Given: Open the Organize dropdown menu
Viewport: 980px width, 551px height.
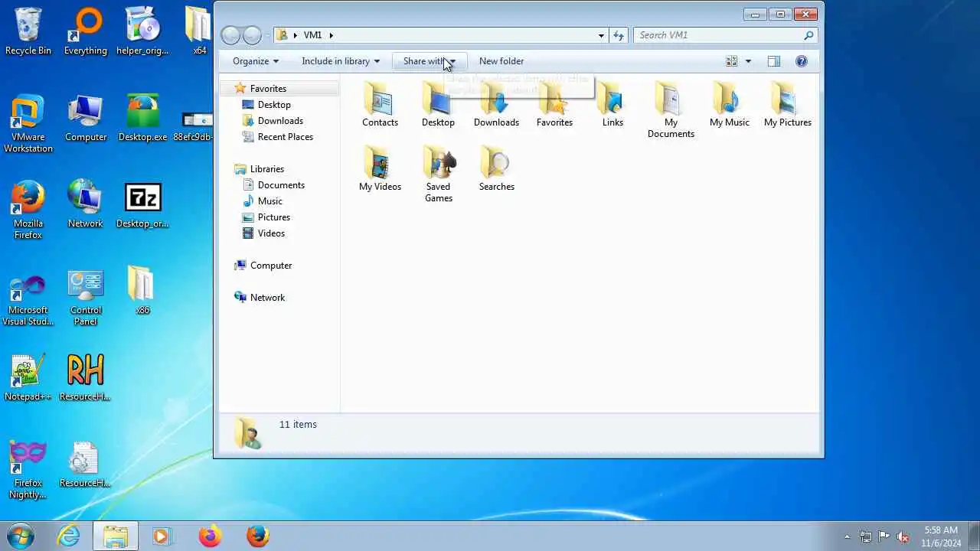Looking at the screenshot, I should point(256,61).
